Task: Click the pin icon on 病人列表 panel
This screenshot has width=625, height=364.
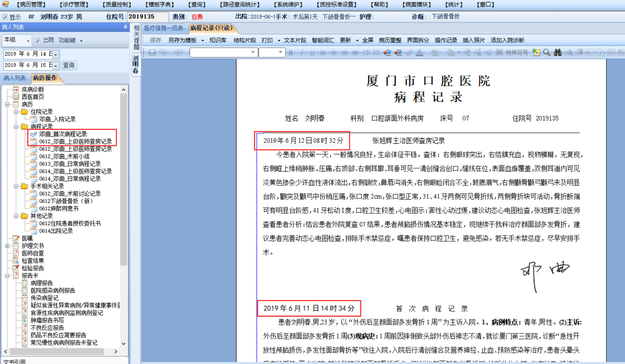Action: click(125, 27)
